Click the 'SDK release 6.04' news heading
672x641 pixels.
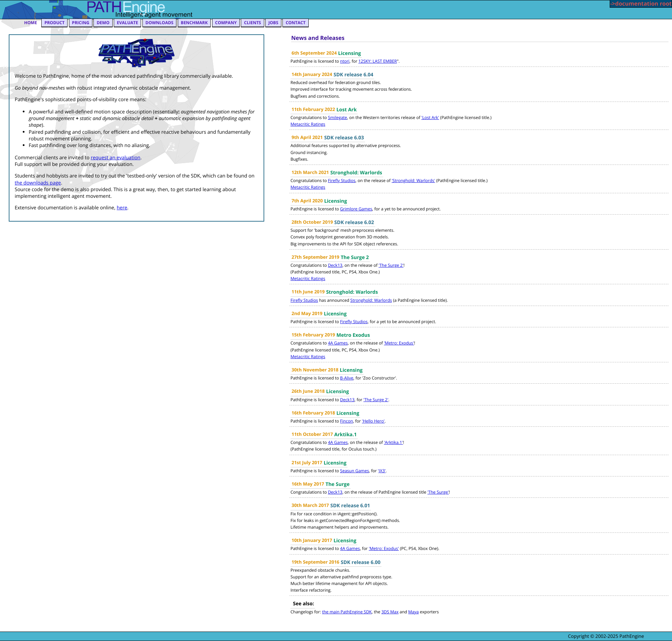tap(353, 75)
